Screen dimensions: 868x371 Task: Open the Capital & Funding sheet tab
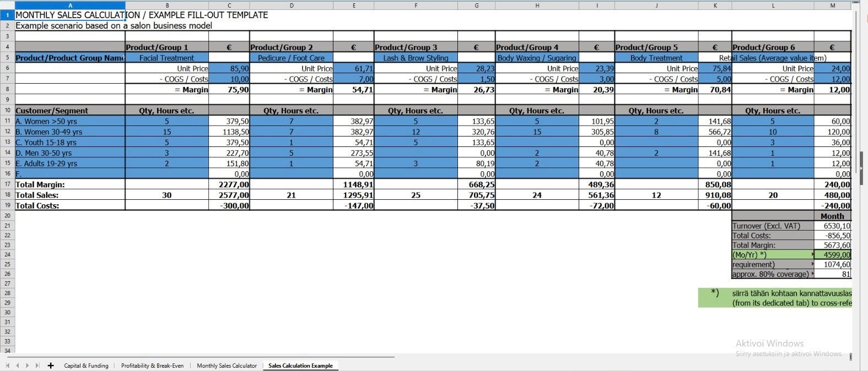[x=86, y=365]
